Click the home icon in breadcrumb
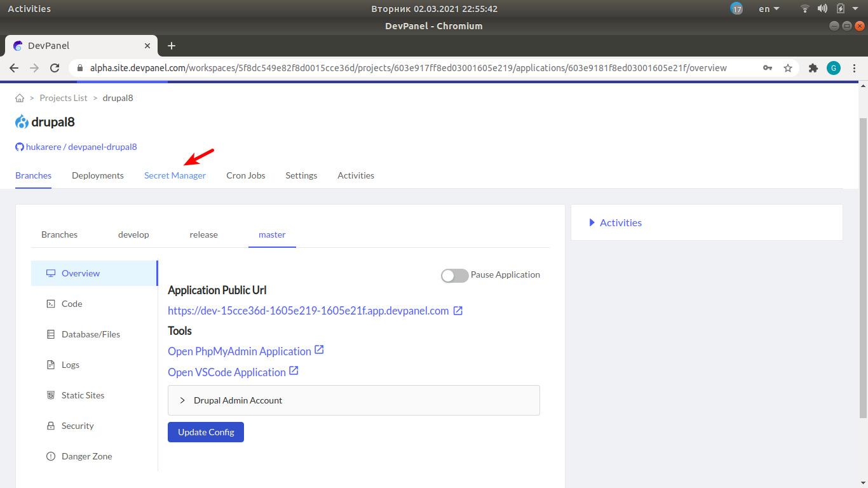Image resolution: width=868 pixels, height=488 pixels. (20, 98)
